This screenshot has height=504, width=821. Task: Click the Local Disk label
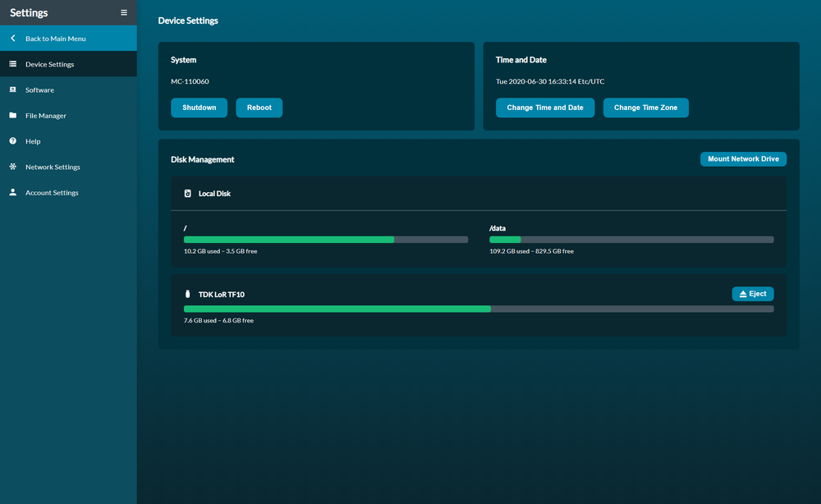[x=214, y=193]
